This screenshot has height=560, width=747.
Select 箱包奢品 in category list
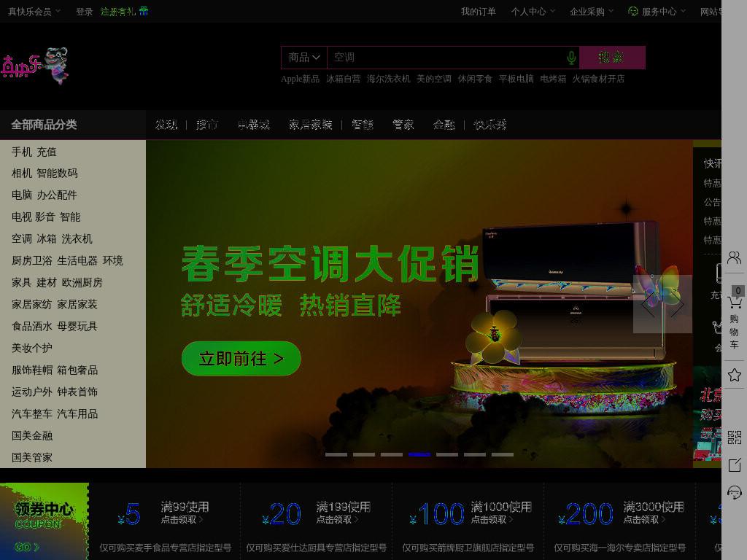(77, 370)
